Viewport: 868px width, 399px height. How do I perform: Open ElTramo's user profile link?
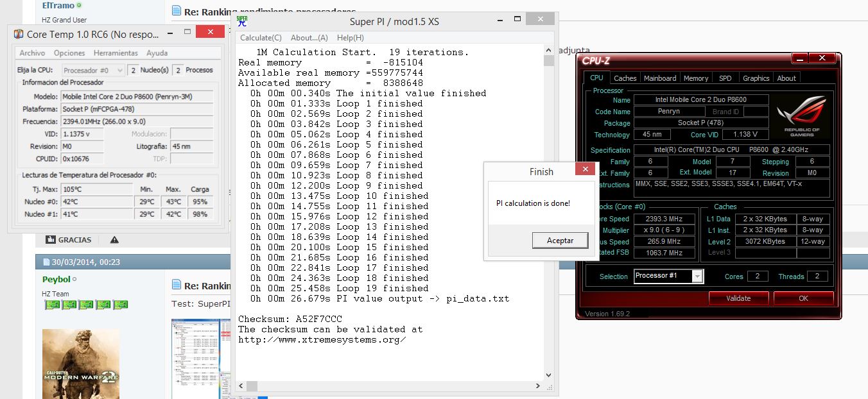pyautogui.click(x=58, y=6)
